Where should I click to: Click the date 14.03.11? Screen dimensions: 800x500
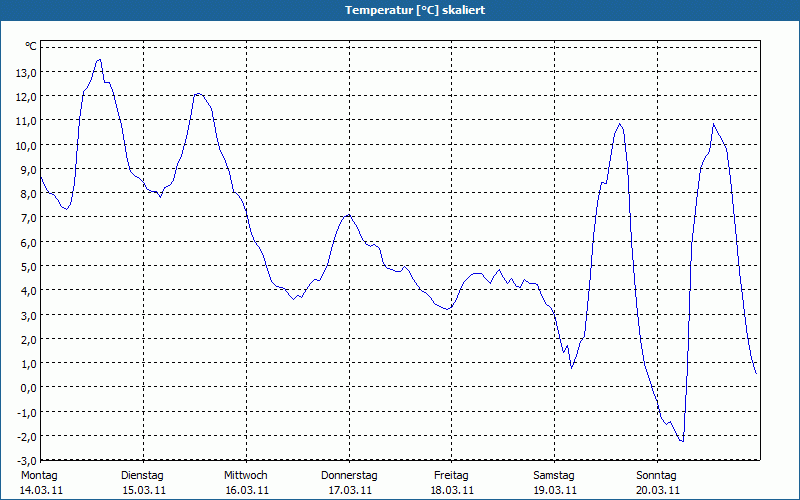[41, 491]
